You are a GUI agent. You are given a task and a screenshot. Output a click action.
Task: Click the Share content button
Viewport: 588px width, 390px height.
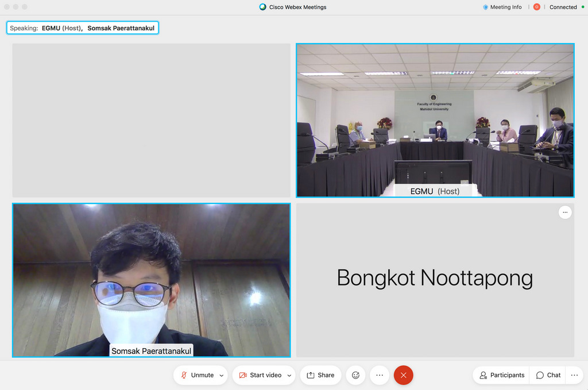[x=320, y=375]
